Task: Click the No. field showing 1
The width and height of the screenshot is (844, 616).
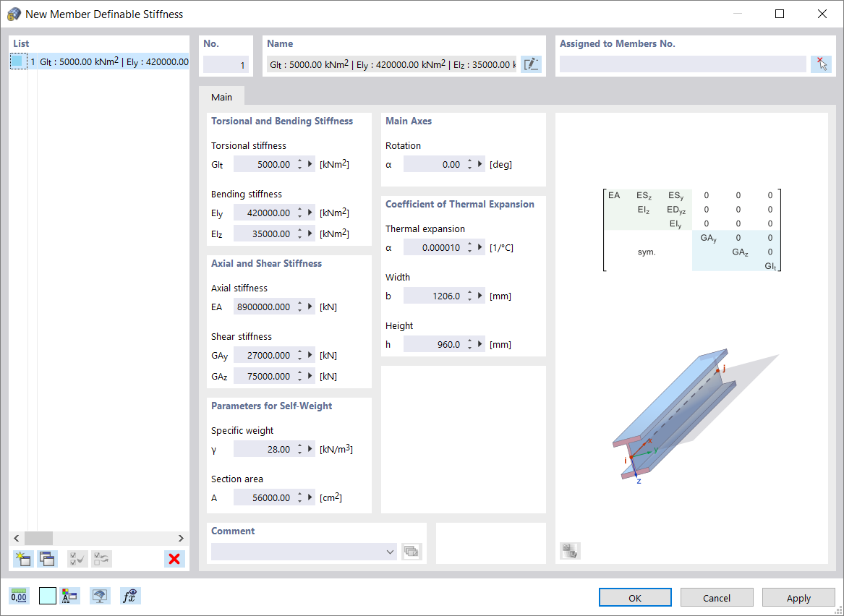Action: [x=226, y=64]
